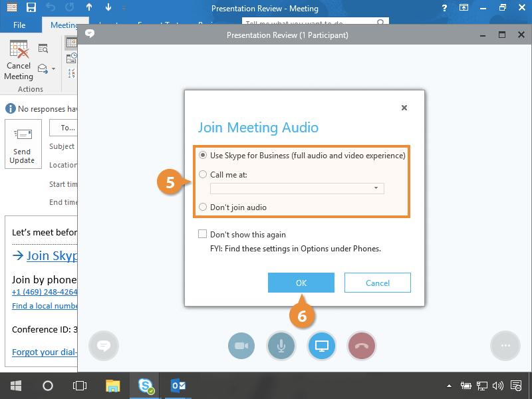The width and height of the screenshot is (532, 399).
Task: Check Don't show this again
Action: (202, 235)
